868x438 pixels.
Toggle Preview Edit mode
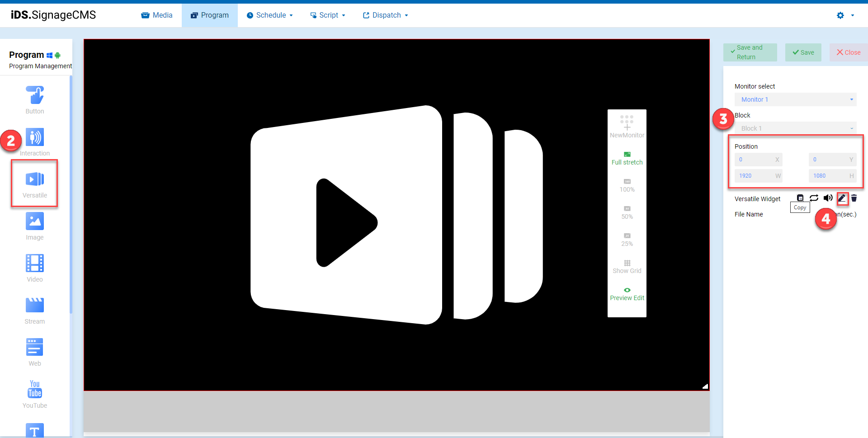627,294
